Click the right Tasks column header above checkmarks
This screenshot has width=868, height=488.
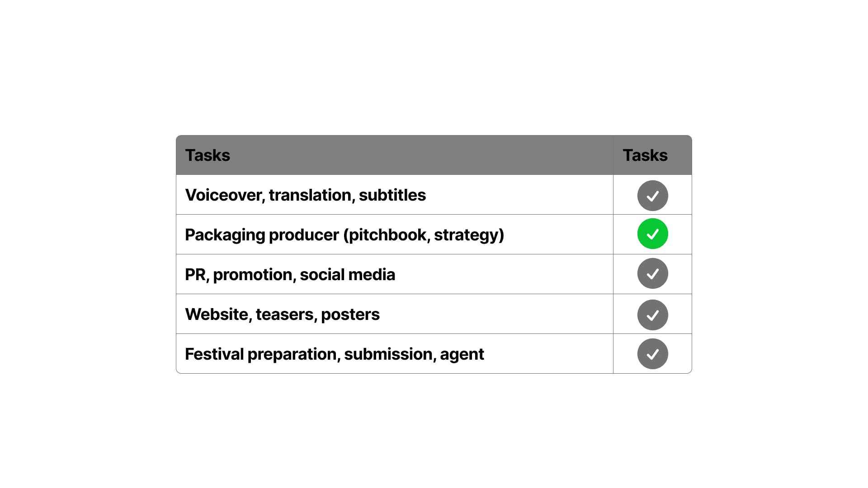point(645,155)
